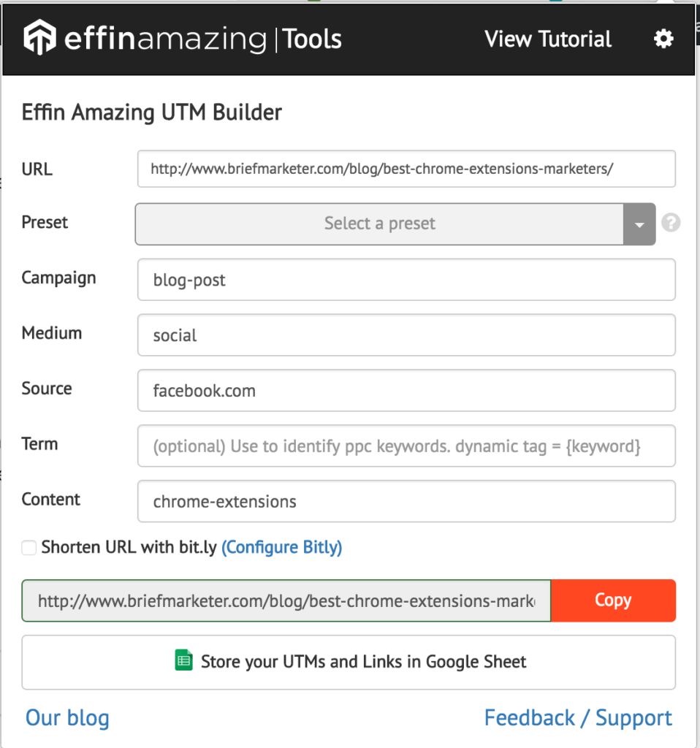Click the Effin Amazing logo icon
Image resolution: width=700 pixels, height=748 pixels.
[39, 37]
